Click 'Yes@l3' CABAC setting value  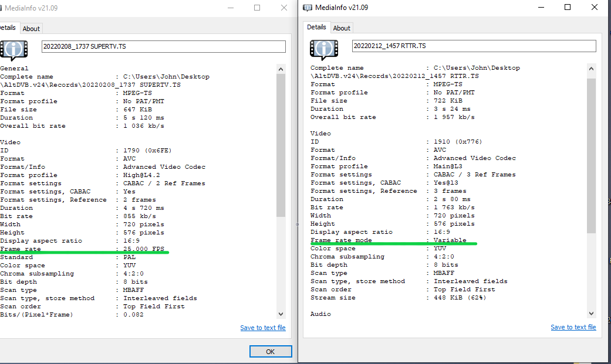point(446,182)
